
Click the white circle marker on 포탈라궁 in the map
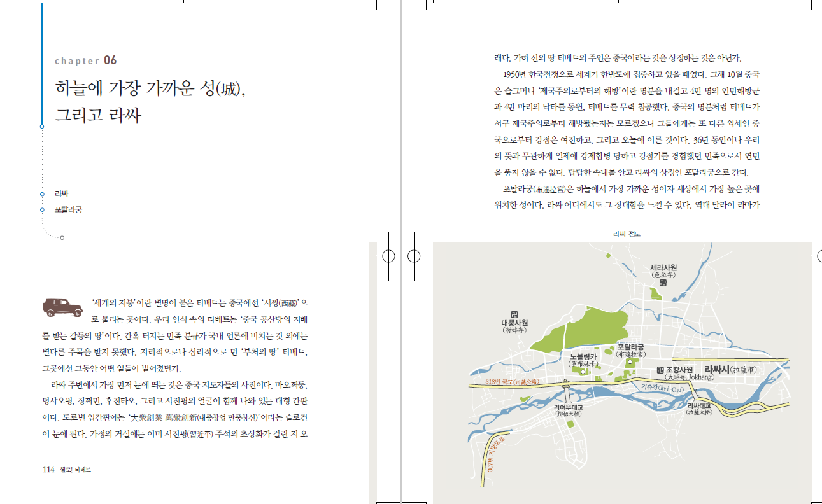click(x=630, y=361)
